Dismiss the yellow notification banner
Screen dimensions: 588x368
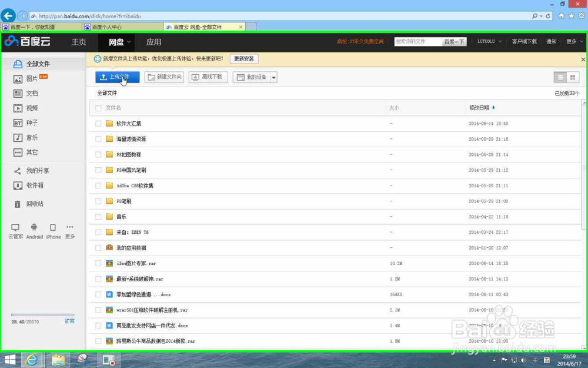583,59
